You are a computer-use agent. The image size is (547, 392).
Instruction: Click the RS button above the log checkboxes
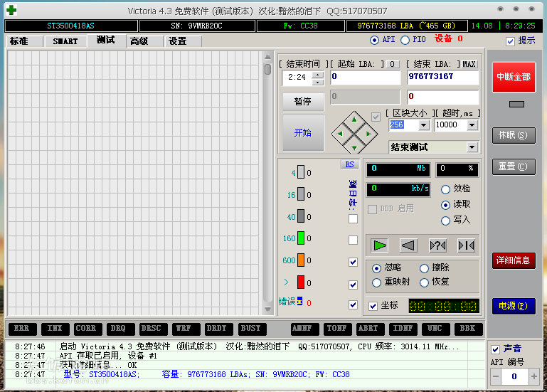click(349, 164)
